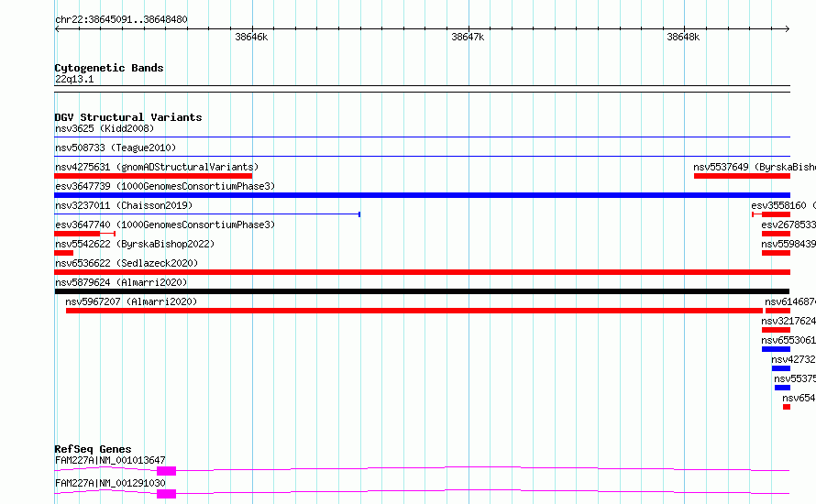Viewport: 816px width, 504px height.
Task: Click the nsv6553061 variant label
Action: pos(788,340)
